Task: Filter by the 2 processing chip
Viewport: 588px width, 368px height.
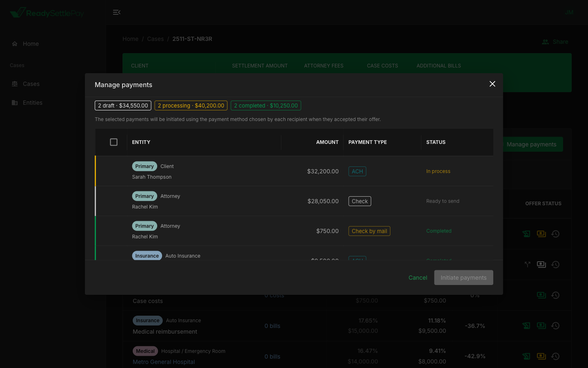Action: [x=191, y=105]
